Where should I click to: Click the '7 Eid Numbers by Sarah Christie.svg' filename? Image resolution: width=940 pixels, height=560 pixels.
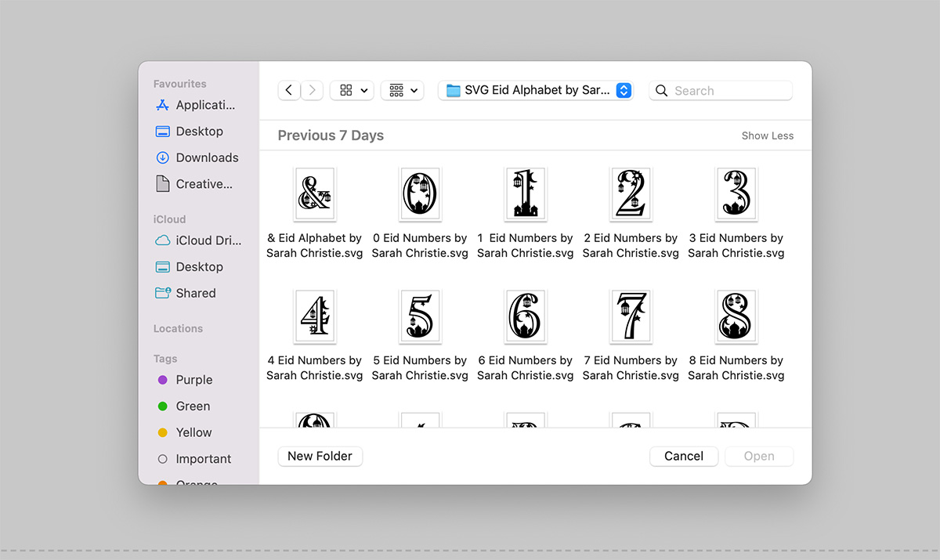coord(631,368)
